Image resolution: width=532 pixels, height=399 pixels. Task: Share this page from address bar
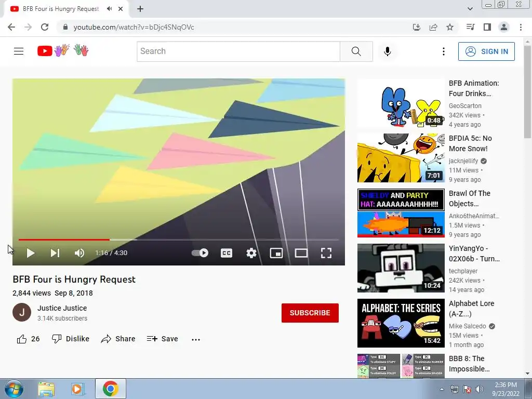(x=433, y=27)
